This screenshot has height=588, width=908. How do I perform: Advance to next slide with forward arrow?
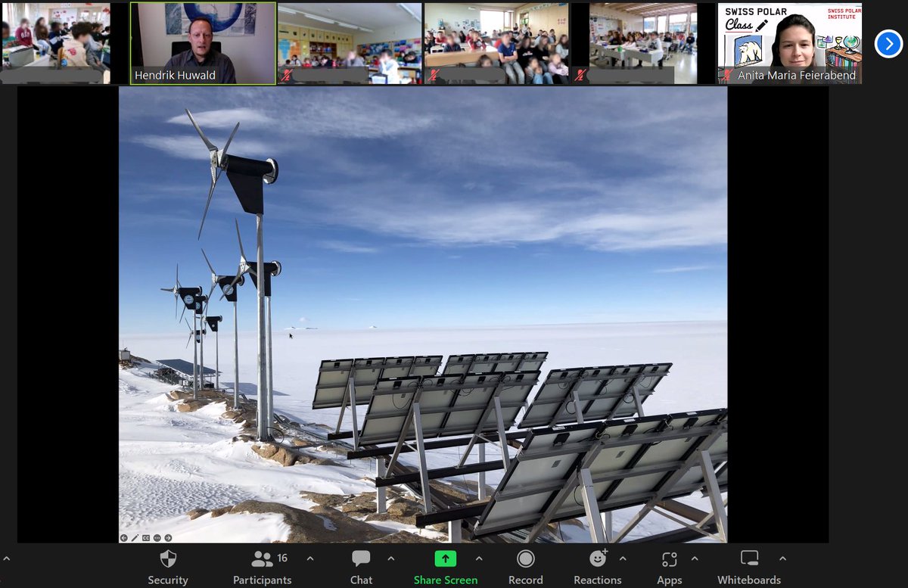click(x=168, y=538)
